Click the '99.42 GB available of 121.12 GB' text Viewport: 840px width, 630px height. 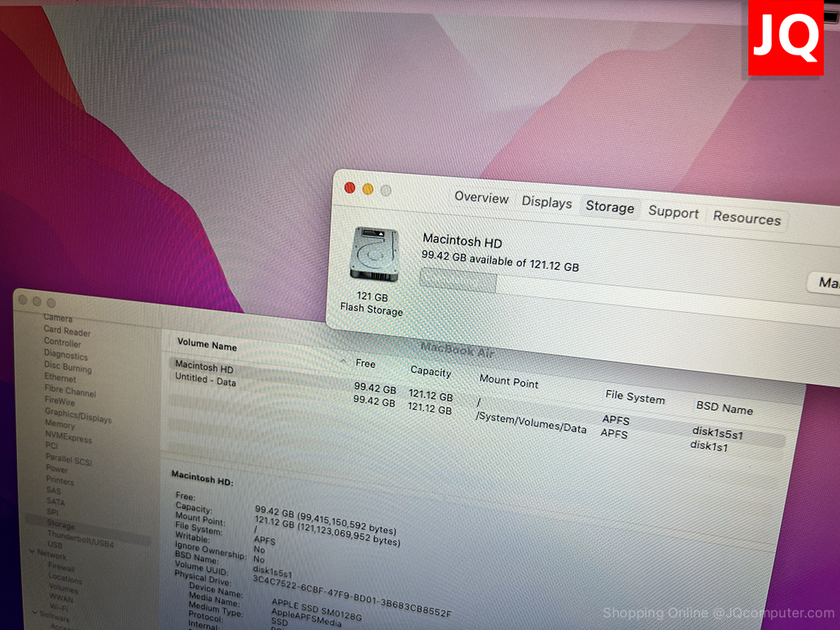pos(500,261)
